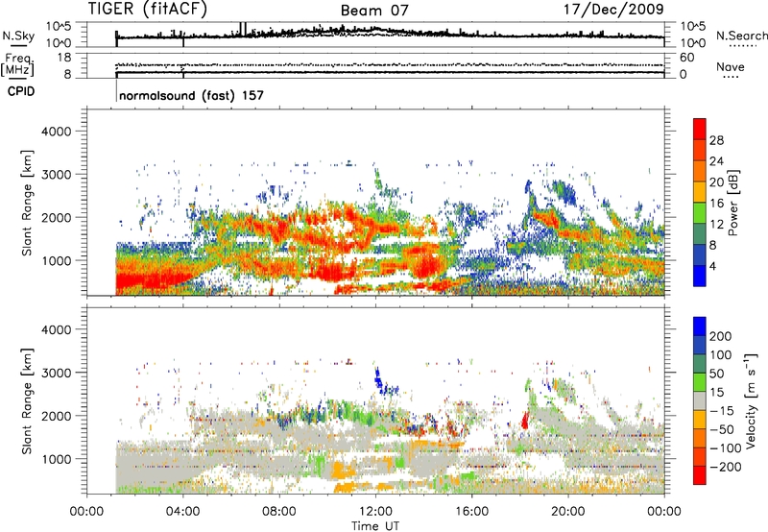The height and width of the screenshot is (532, 768).
Task: Click the 04:00 time axis tick label
Action: click(x=183, y=512)
